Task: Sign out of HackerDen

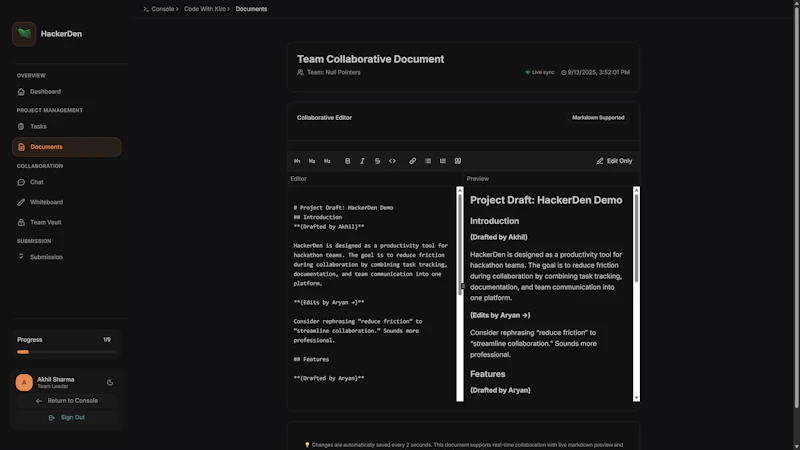Action: click(67, 418)
